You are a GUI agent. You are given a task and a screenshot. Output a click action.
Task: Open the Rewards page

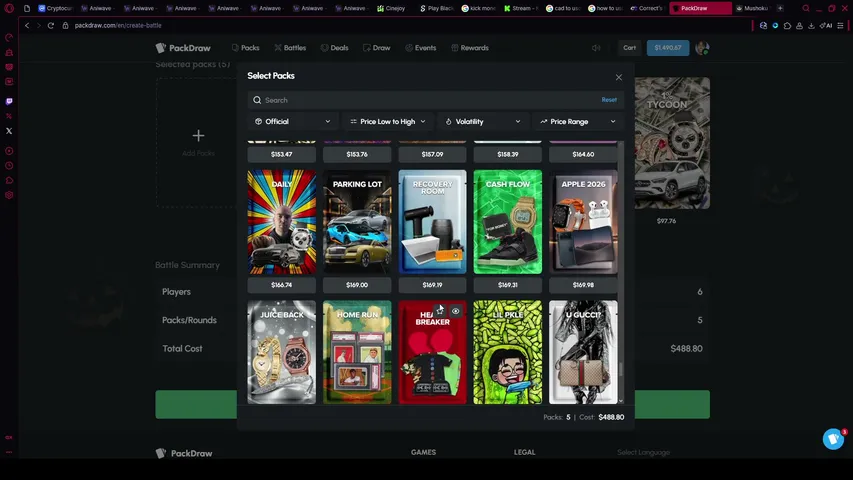[470, 48]
